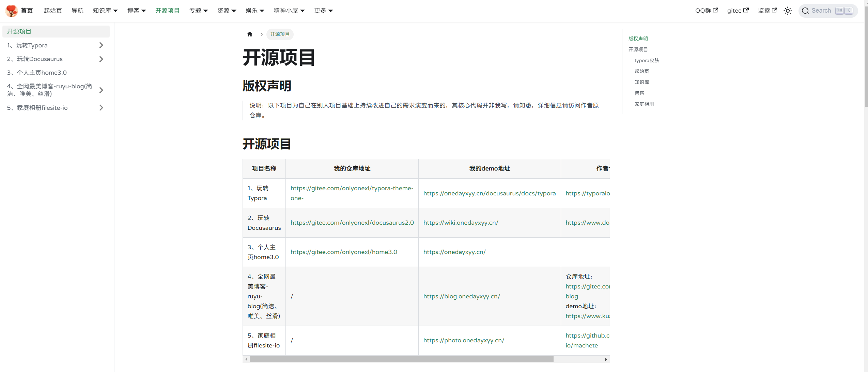Open the blog.onedayxyy.cn demo link
The width and height of the screenshot is (868, 372).
[x=462, y=296]
